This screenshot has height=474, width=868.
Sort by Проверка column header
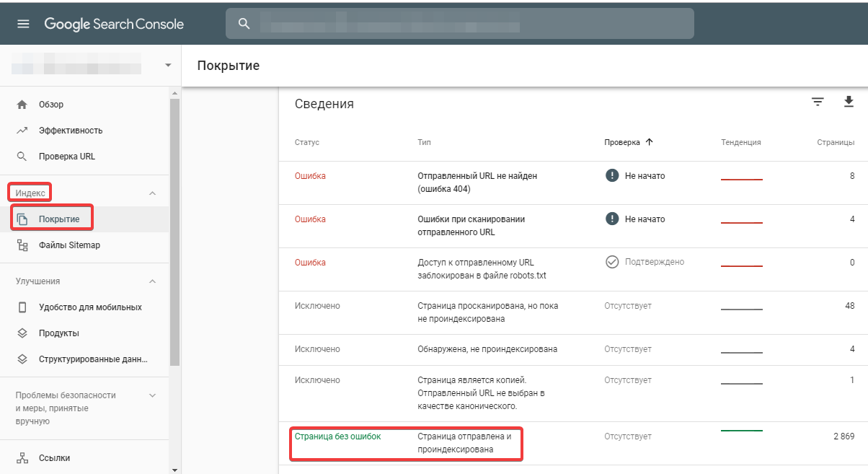pos(622,142)
